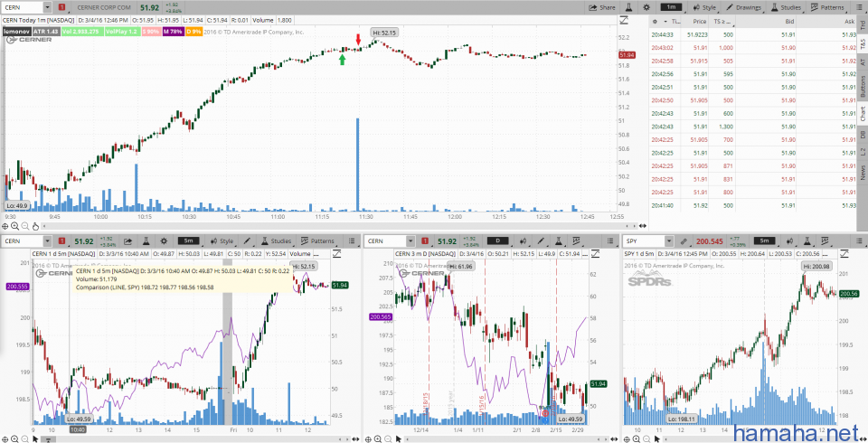Viewport: 868px width, 443px height.
Task: Open Share menu in top chart toolbar
Action: (x=602, y=8)
